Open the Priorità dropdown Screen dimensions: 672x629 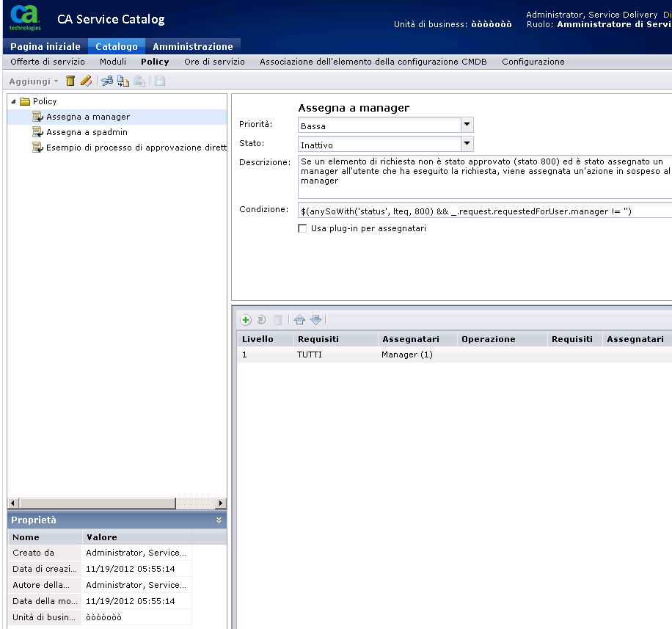tap(467, 126)
